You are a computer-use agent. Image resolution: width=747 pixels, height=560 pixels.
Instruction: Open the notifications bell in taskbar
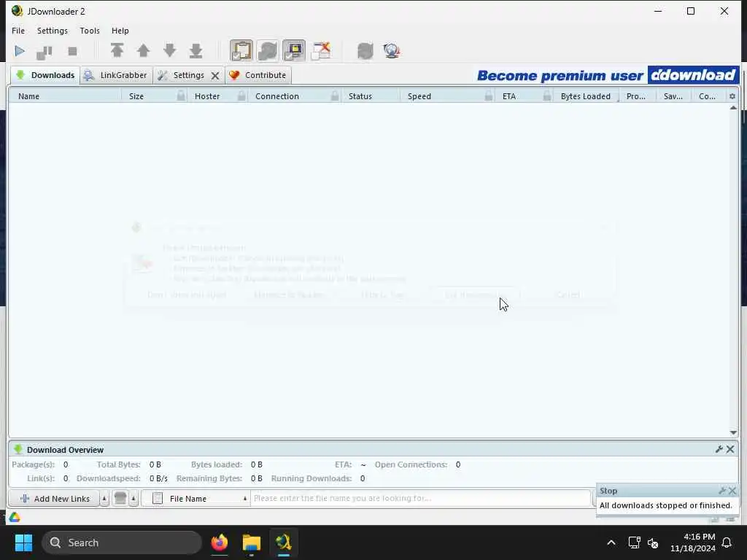(727, 542)
